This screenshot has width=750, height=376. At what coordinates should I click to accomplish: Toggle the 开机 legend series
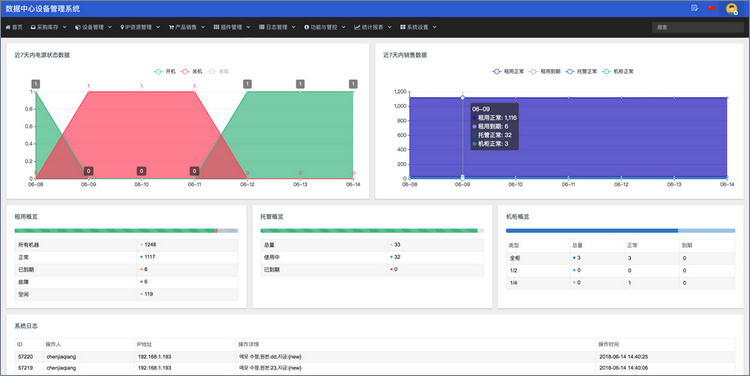point(165,71)
